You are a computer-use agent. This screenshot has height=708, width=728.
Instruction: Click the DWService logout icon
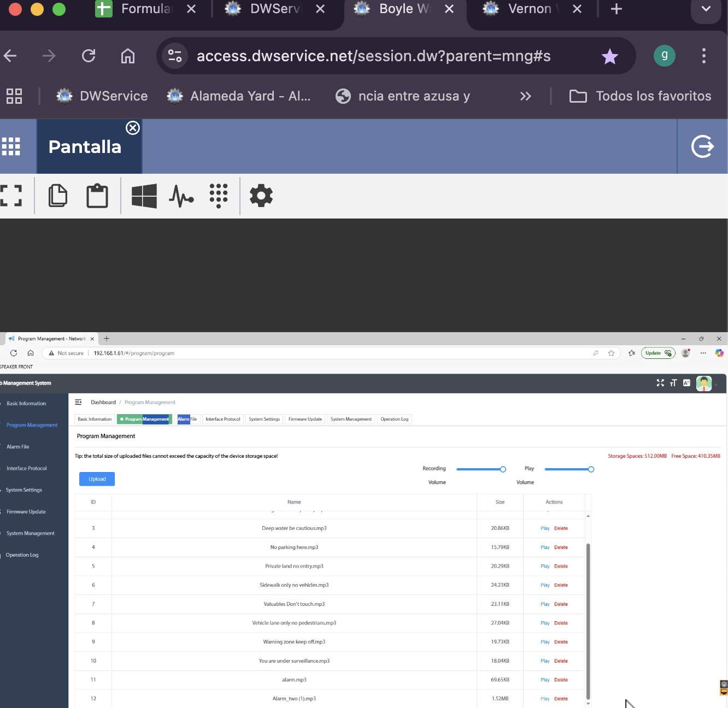coord(702,146)
